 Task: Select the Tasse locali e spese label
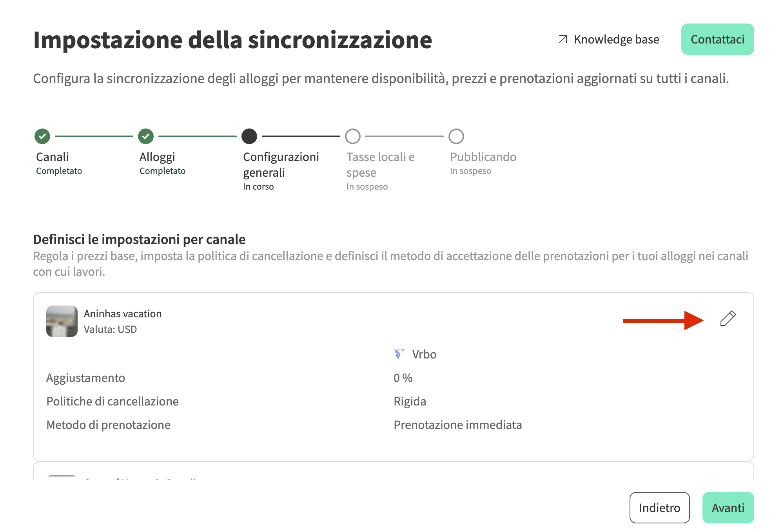point(380,165)
